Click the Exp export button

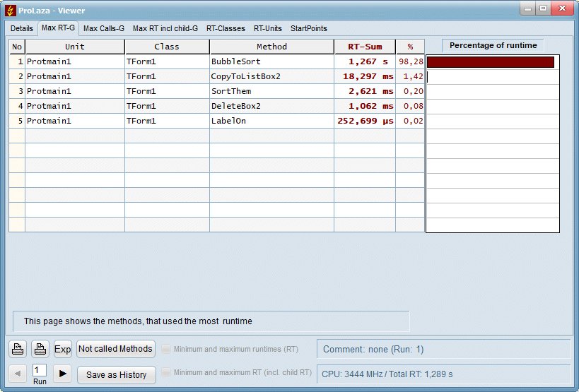63,349
